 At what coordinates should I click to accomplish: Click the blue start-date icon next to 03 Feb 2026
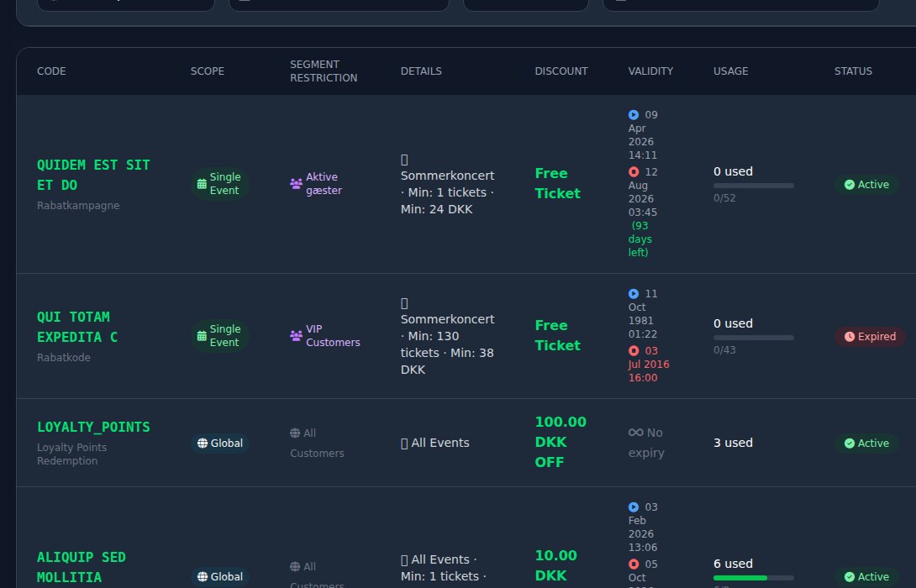click(x=634, y=507)
